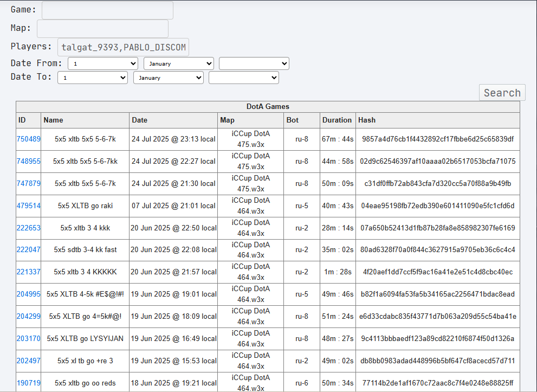Click the Players input field

(x=123, y=47)
